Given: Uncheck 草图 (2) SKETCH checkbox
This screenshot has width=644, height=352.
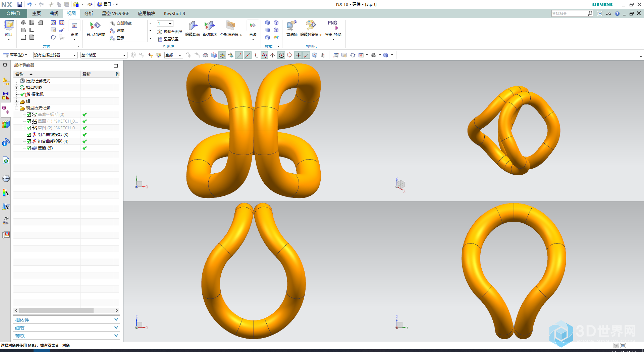Looking at the screenshot, I should tap(29, 128).
